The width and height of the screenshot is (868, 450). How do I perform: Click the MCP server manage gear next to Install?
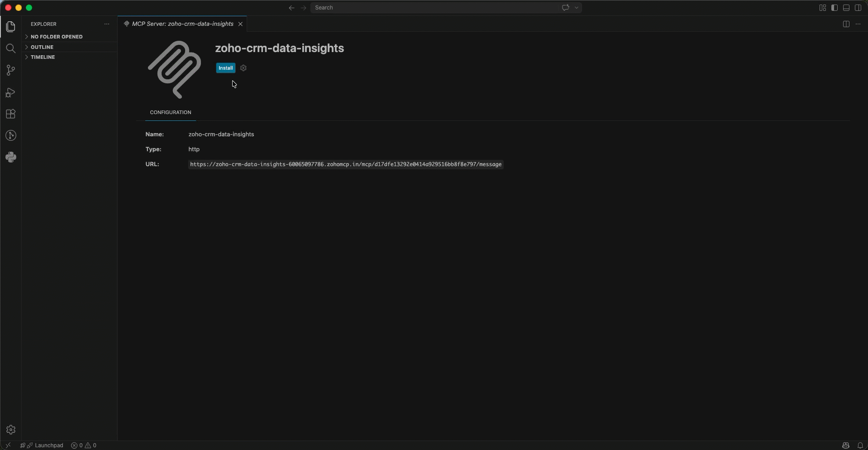(x=243, y=68)
